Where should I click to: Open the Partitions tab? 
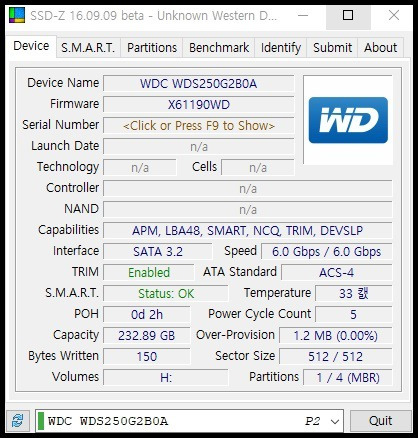point(152,47)
